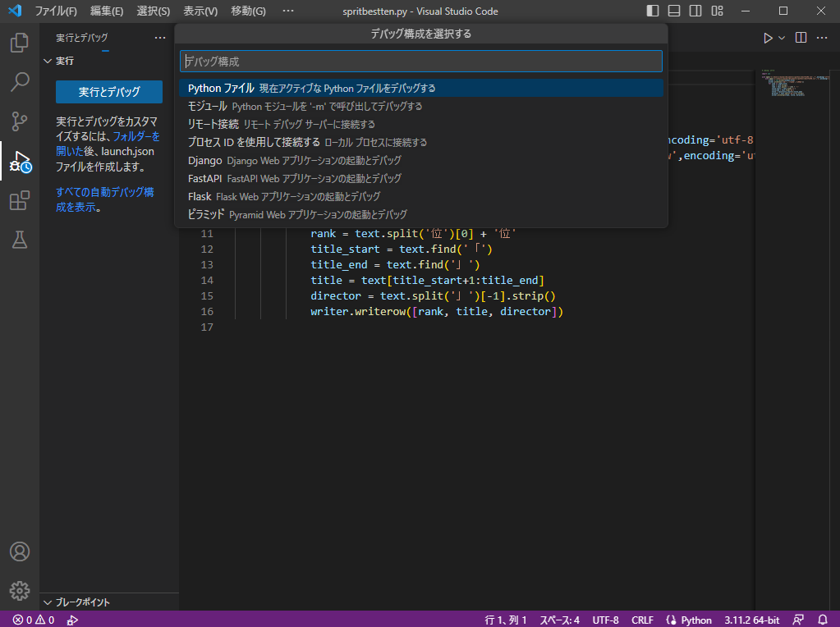Screen dimensions: 840x627
Task: Select リモート接続 debug configuration
Action: [x=421, y=124]
